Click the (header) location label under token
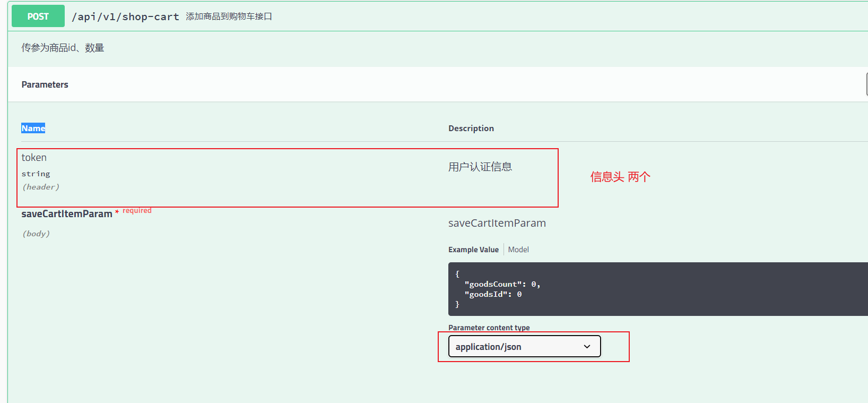The image size is (868, 403). pos(41,187)
